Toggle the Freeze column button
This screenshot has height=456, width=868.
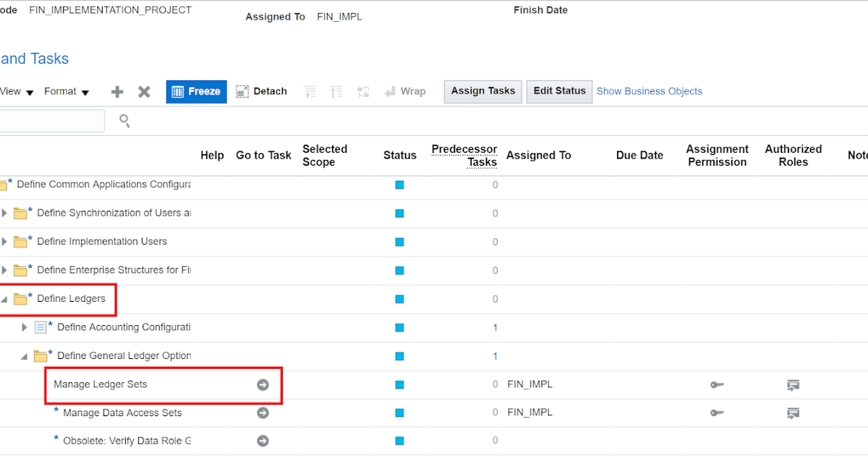click(x=196, y=92)
